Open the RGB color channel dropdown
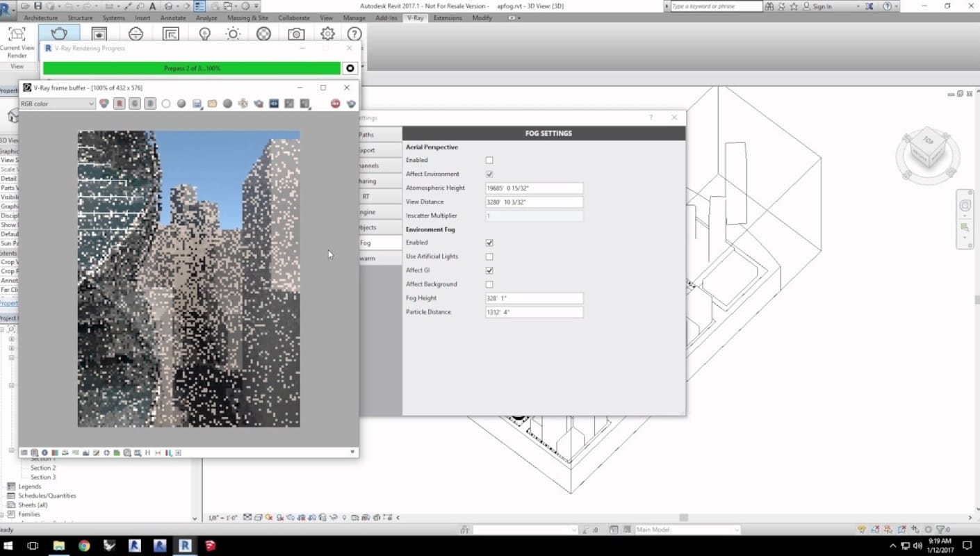 pos(58,104)
